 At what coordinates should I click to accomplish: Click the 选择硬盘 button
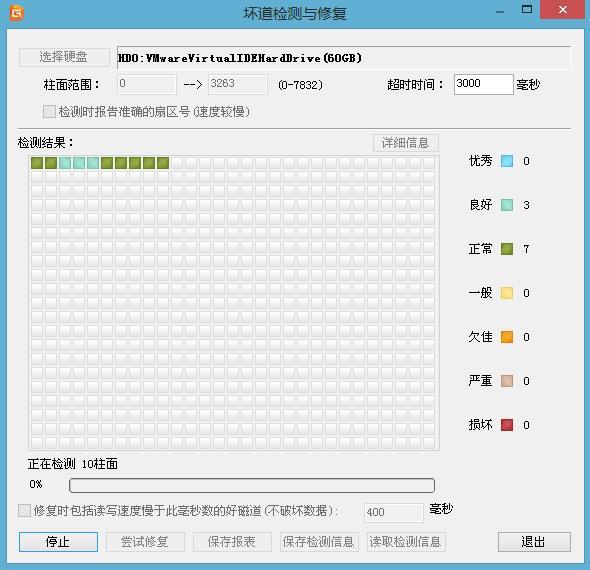pos(64,57)
